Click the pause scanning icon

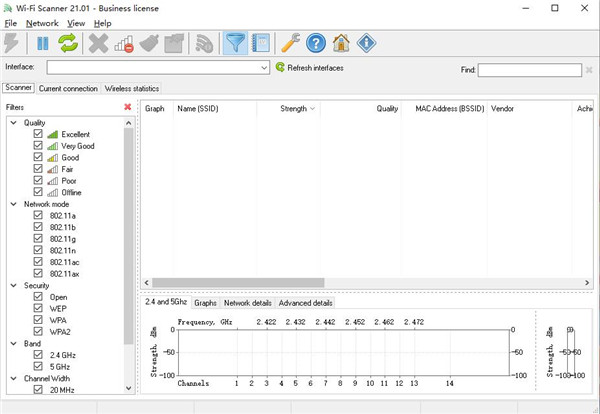point(43,43)
